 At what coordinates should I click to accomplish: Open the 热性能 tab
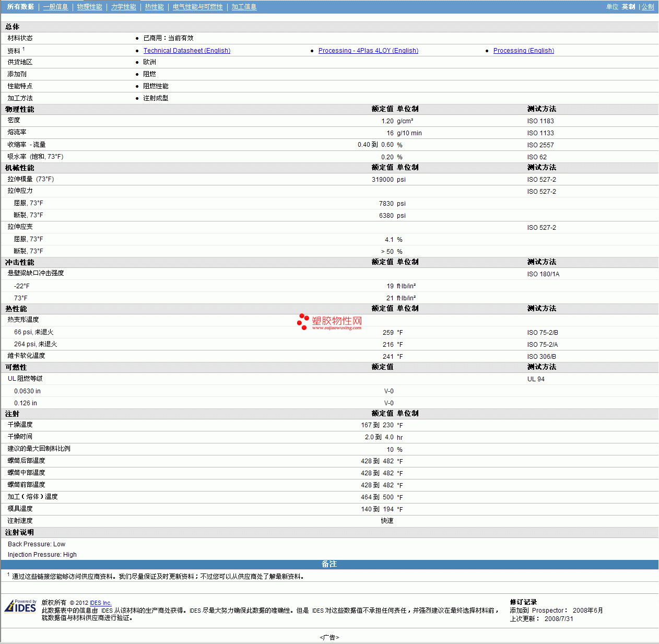[x=154, y=7]
